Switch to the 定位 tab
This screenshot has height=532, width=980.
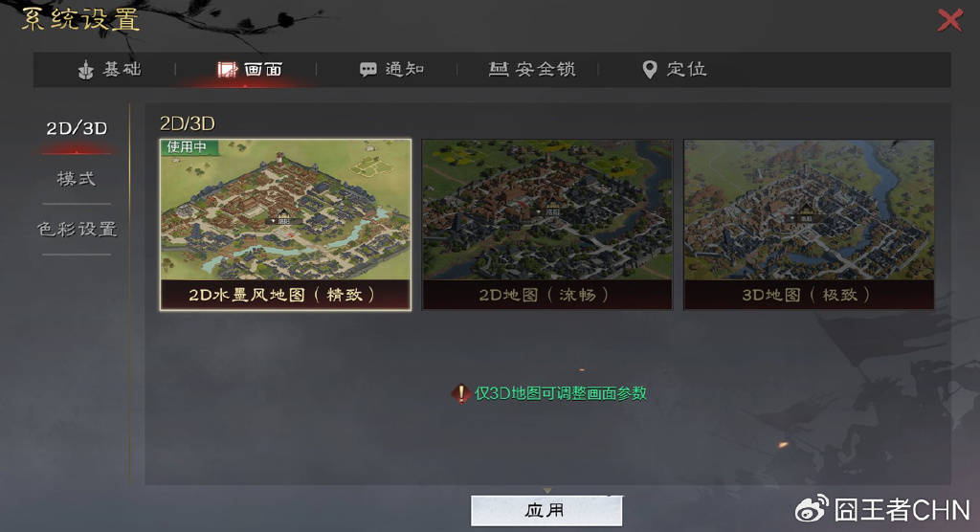point(675,70)
